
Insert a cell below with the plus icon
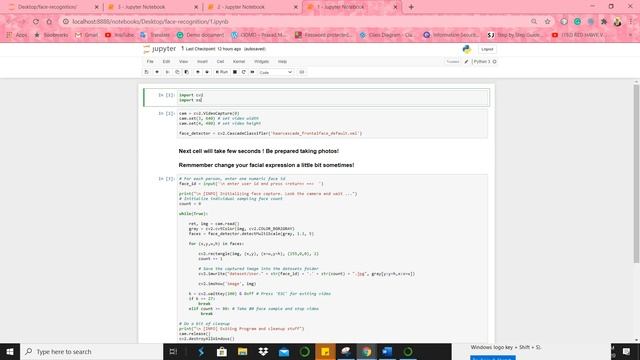(157, 72)
